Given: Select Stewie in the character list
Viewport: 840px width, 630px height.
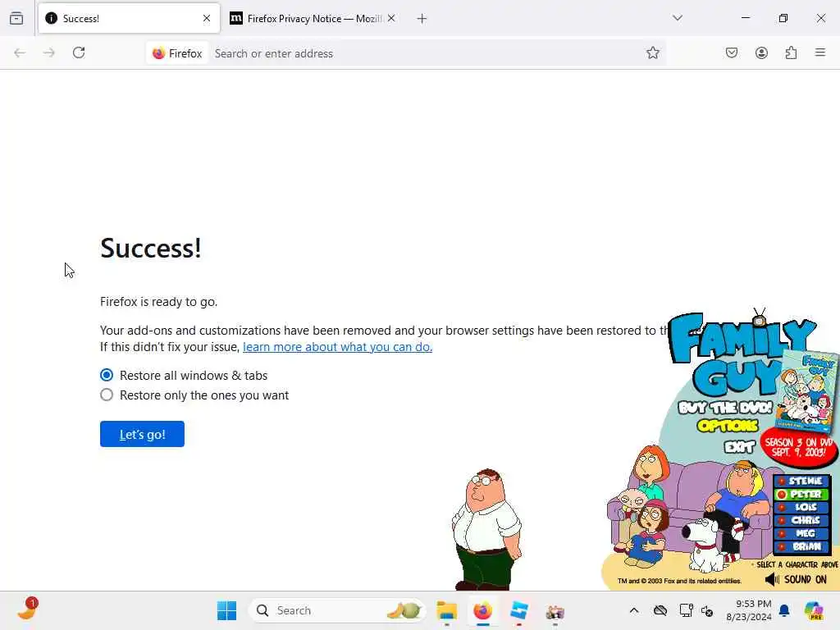Looking at the screenshot, I should 802,481.
